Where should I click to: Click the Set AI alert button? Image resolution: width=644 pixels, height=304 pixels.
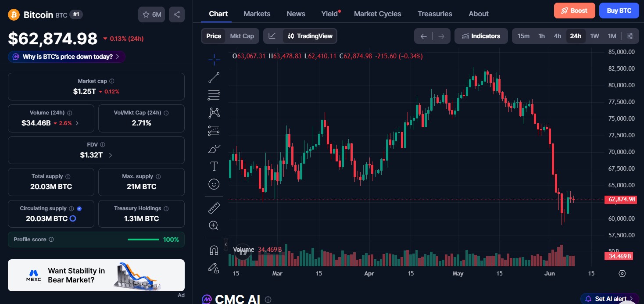(x=610, y=299)
